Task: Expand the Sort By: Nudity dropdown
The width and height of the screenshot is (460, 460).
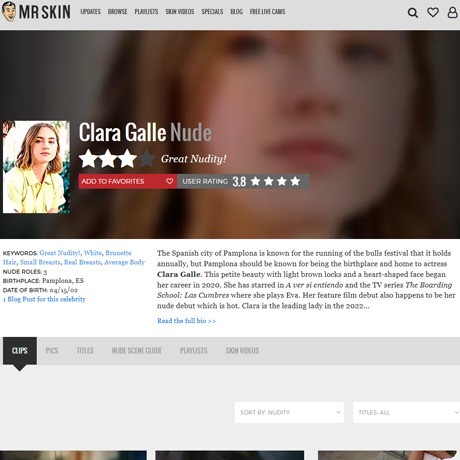Action: click(x=289, y=412)
